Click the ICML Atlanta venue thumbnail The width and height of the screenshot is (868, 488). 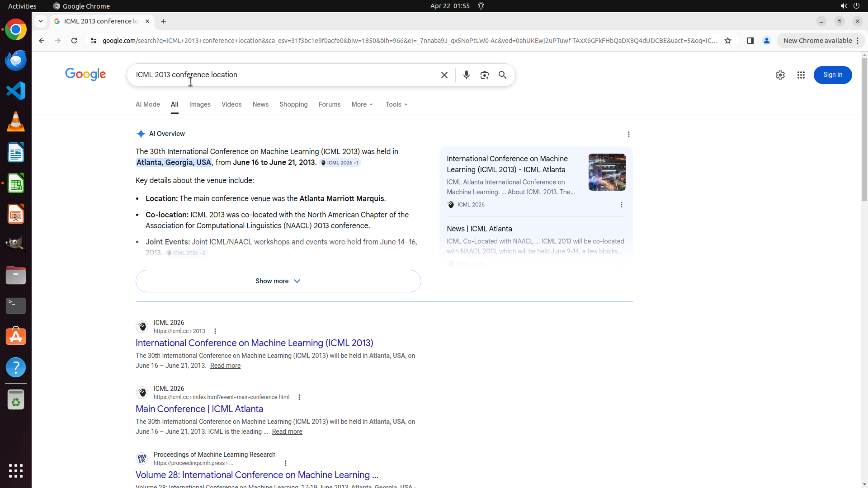click(607, 172)
